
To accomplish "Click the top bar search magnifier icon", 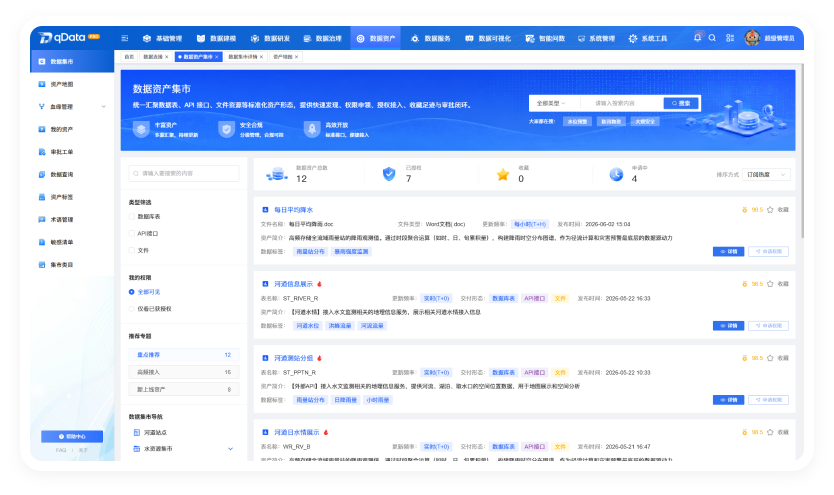I will (x=712, y=38).
